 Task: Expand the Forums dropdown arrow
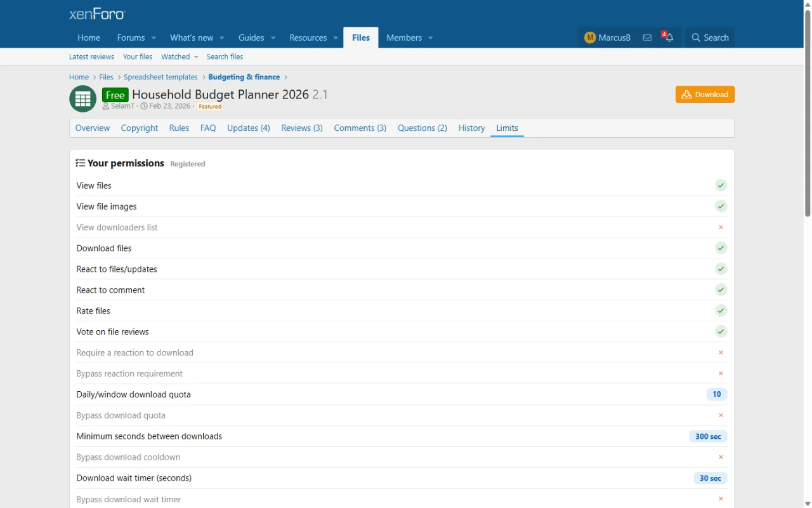154,38
